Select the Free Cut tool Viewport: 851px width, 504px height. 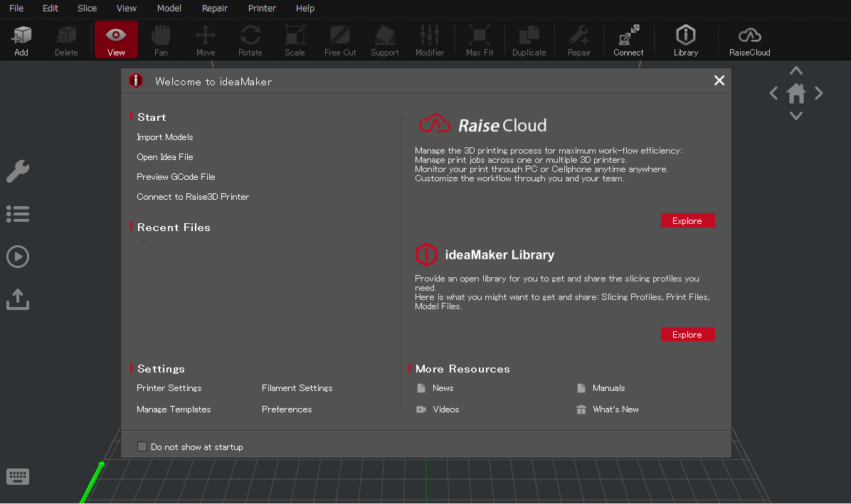tap(340, 40)
